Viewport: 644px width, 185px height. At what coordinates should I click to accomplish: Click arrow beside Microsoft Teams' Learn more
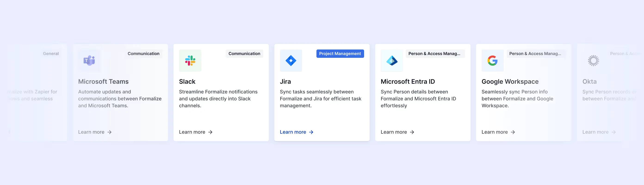coord(109,132)
